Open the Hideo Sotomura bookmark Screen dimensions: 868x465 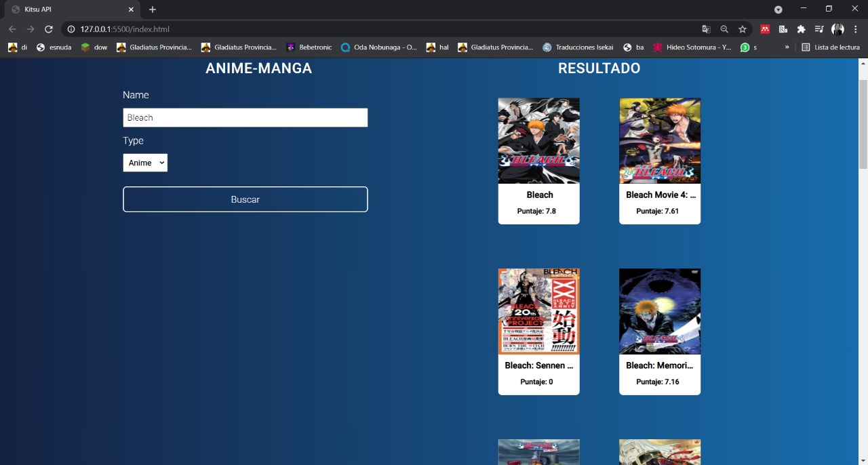click(x=692, y=47)
